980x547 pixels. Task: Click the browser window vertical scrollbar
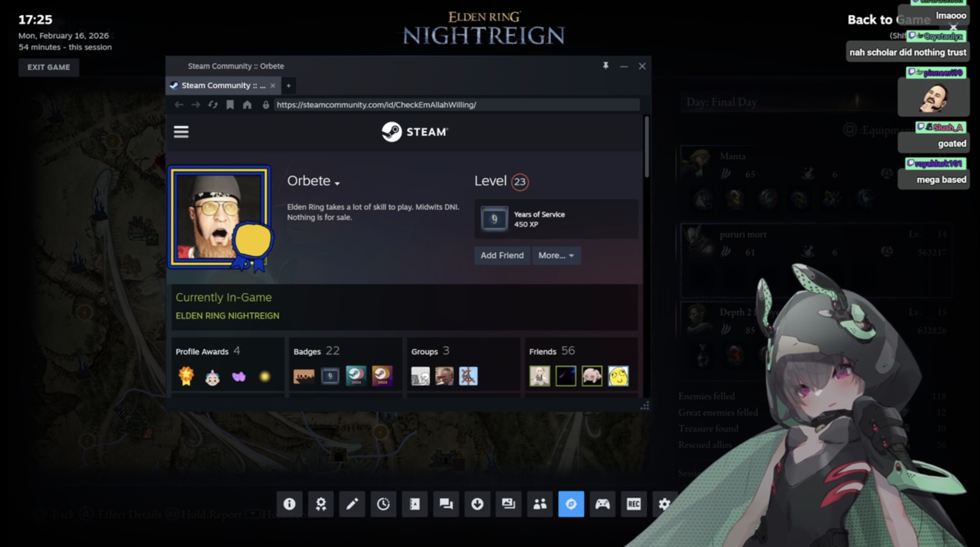(x=646, y=147)
